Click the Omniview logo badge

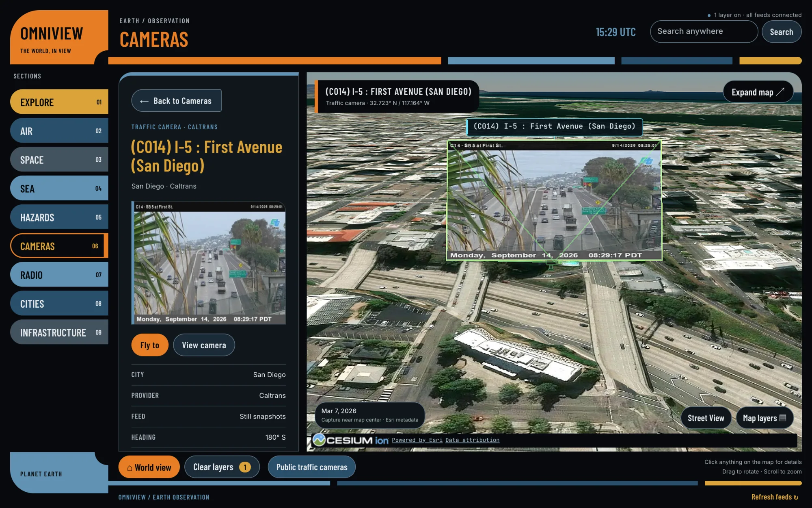click(x=59, y=37)
